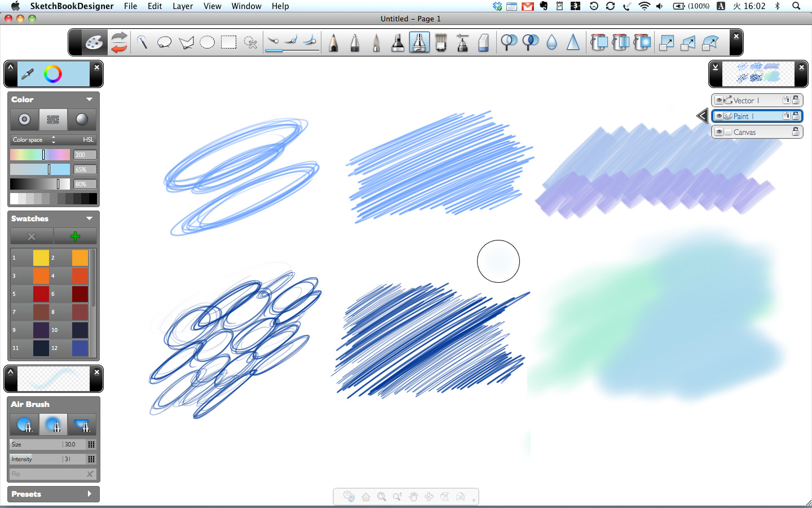Collapse the Swatches panel
This screenshot has width=812, height=508.
point(89,218)
